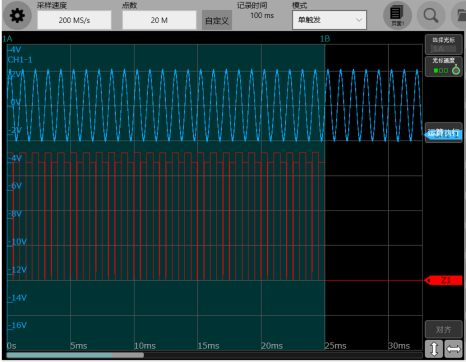This screenshot has height=362, width=466.
Task: Click the 对齐 align button
Action: click(444, 330)
